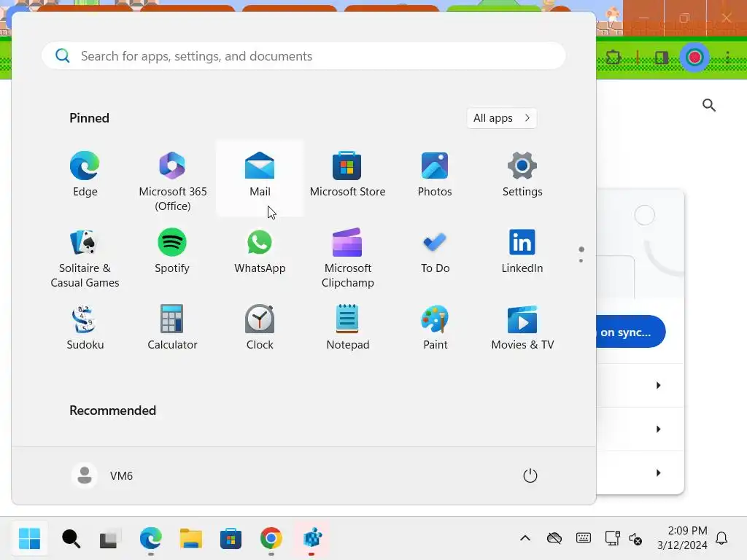
Task: Focus the Start menu search box
Action: coord(303,55)
